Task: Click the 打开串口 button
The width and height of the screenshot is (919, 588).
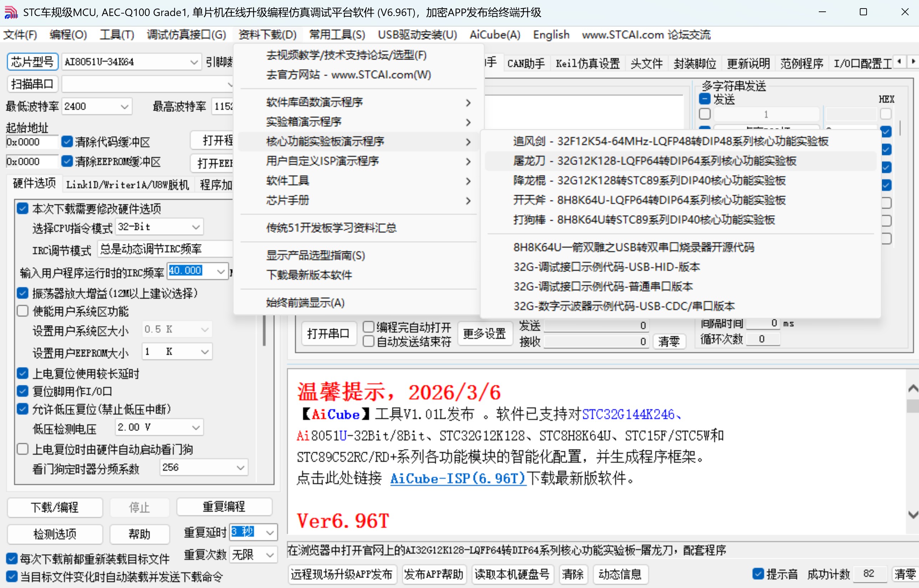Action: point(328,333)
